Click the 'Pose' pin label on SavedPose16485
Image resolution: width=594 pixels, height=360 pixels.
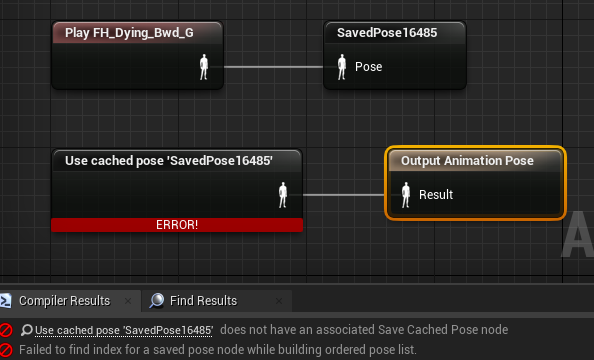click(369, 67)
